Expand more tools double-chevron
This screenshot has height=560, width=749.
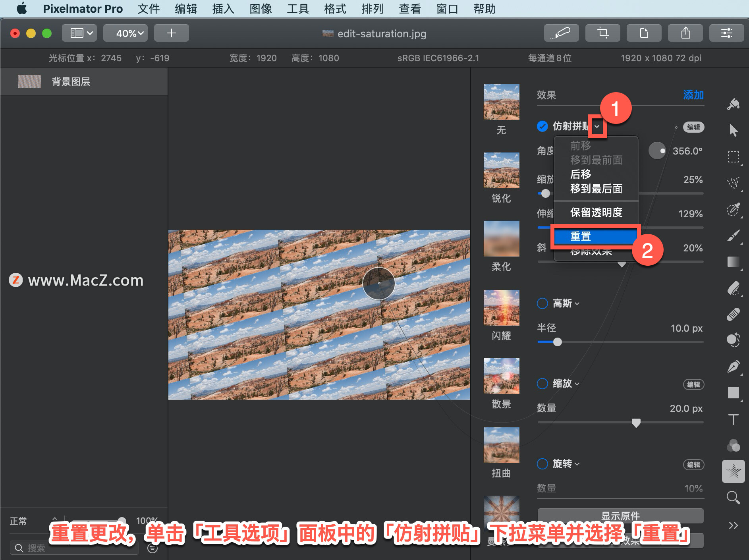pos(733,525)
